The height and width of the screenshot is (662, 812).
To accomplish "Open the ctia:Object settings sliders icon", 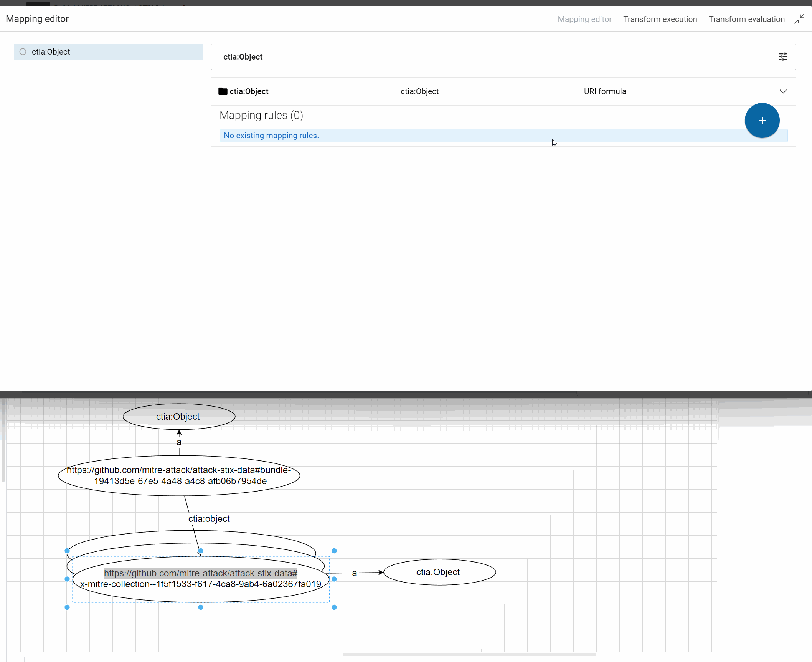I will 782,57.
